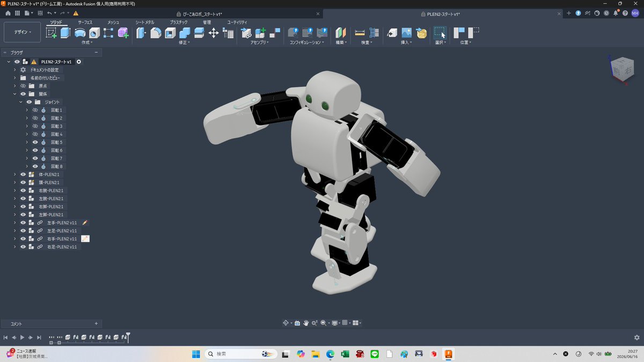Viewport: 644px width, 362px height.
Task: Show the hidden 回転 1 joint
Action: [35, 110]
